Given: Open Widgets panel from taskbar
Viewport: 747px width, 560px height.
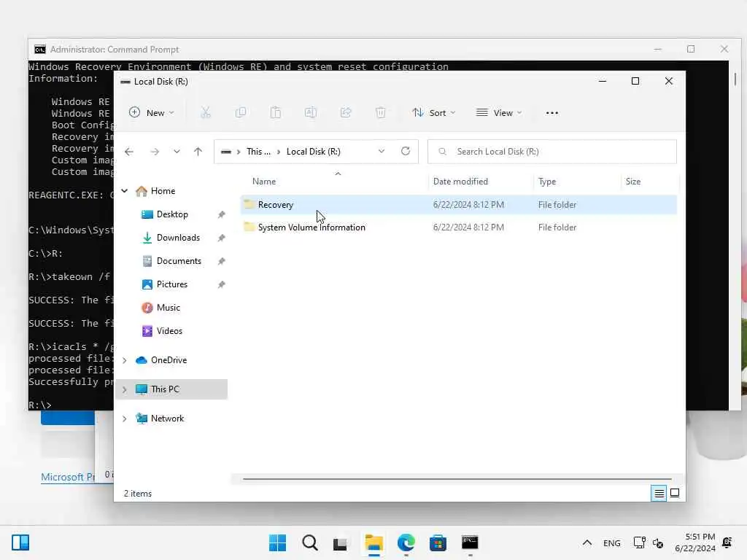Looking at the screenshot, I should [20, 542].
